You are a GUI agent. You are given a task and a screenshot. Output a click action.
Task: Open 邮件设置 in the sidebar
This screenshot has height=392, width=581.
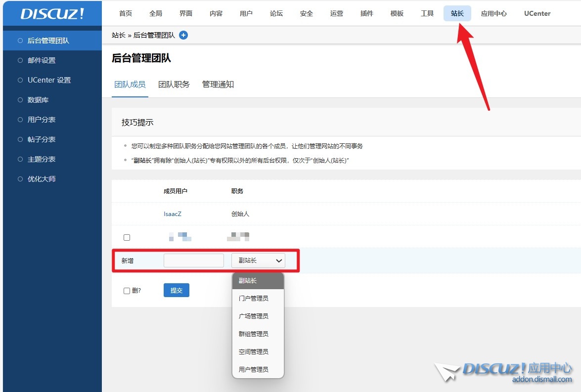click(x=42, y=60)
